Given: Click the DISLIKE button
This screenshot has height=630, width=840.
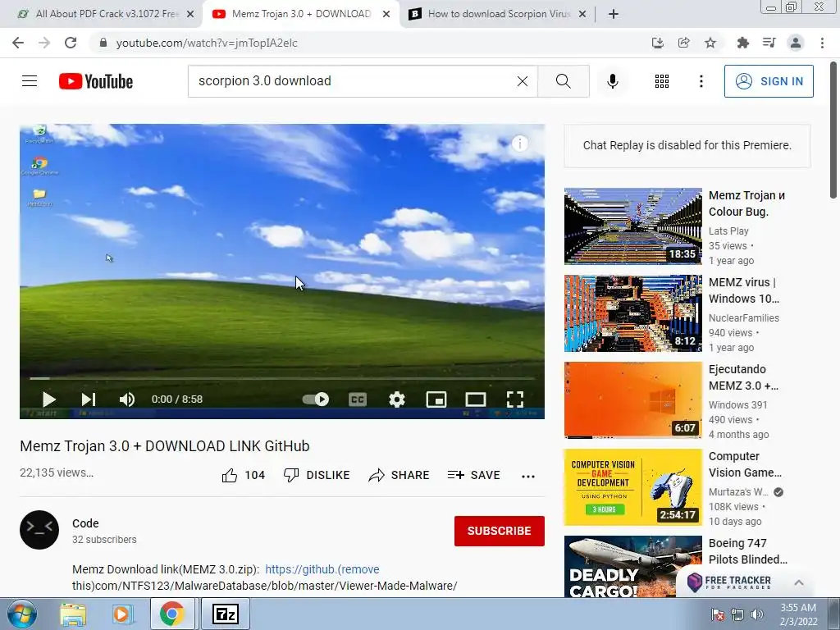Looking at the screenshot, I should coord(317,475).
